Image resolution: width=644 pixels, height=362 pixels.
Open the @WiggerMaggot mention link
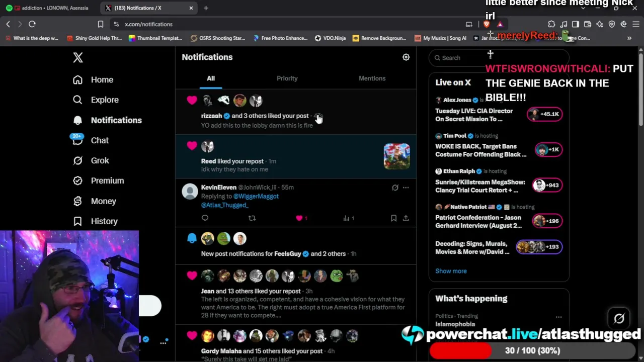pyautogui.click(x=256, y=196)
